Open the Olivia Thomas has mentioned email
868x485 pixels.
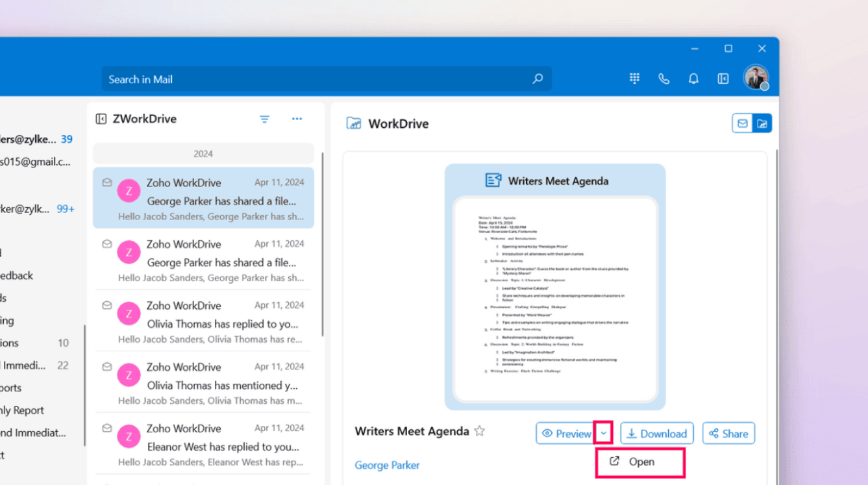(x=203, y=382)
